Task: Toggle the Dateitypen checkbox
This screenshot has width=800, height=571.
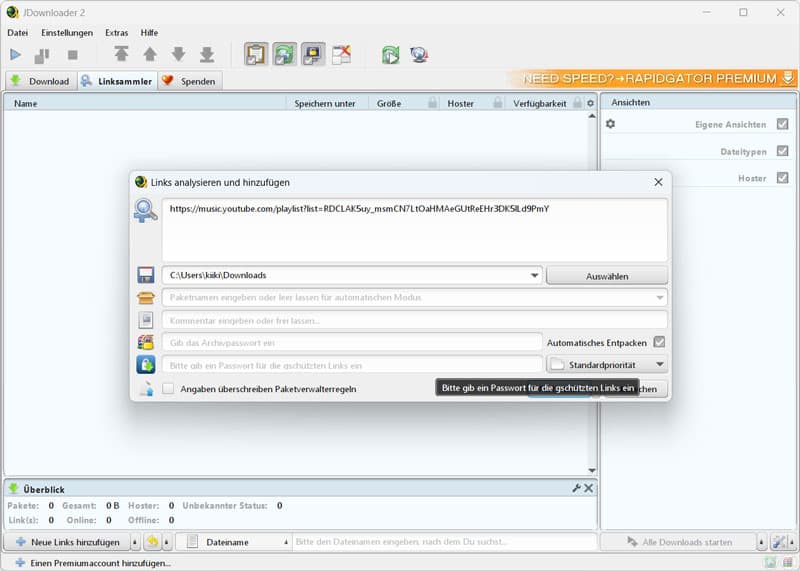Action: pyautogui.click(x=782, y=151)
